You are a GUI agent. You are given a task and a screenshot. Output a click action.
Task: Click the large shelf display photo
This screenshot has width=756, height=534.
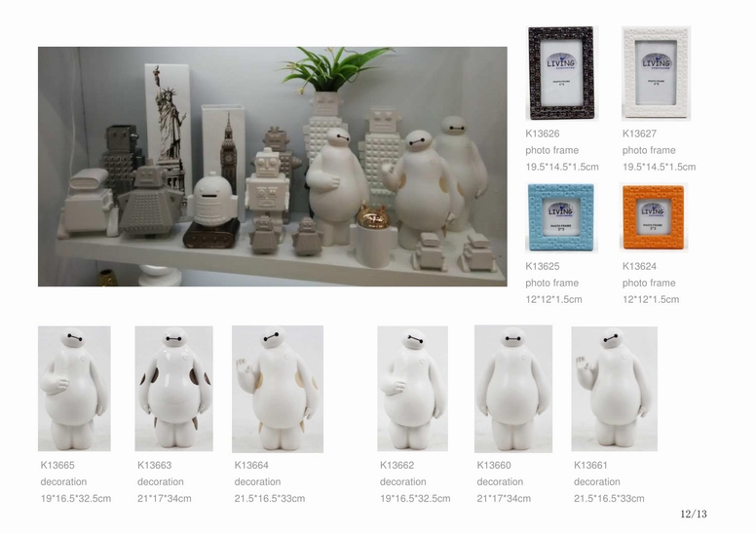point(273,167)
